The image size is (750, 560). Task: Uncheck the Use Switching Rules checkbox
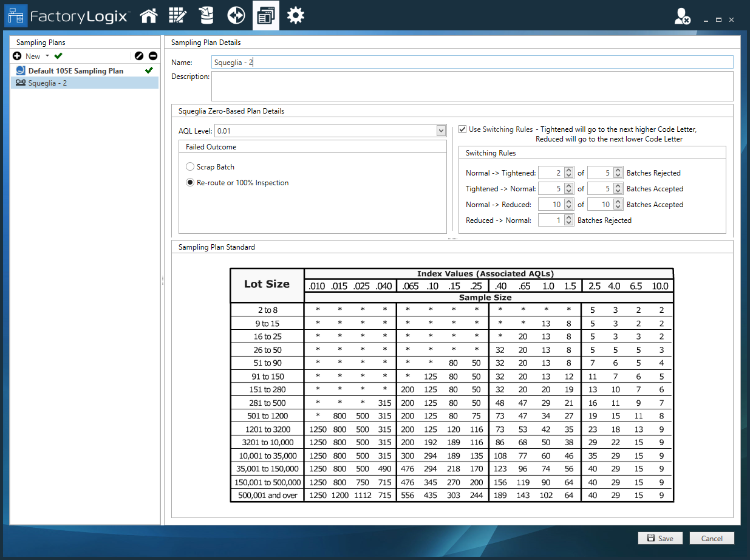point(462,129)
